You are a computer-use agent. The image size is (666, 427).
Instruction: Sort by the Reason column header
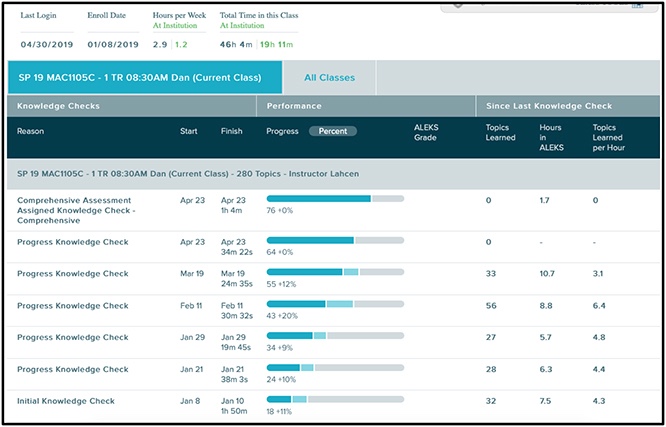tap(31, 131)
